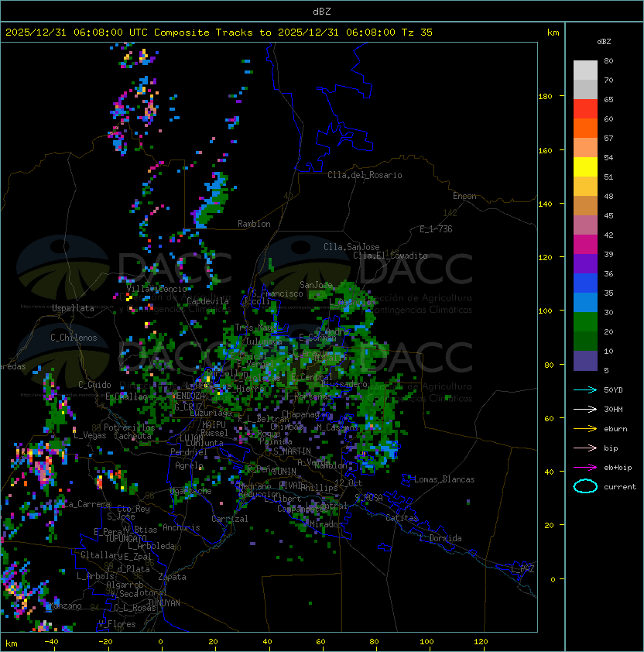The height and width of the screenshot is (652, 644).
Task: Click the 'Cacheuta' map label
Action: pos(132,436)
